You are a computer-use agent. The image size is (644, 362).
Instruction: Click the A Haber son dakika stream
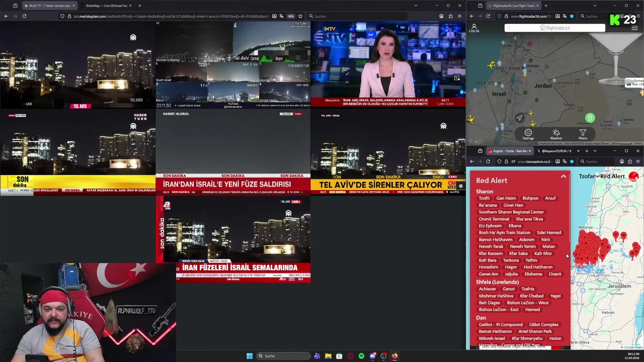233,239
